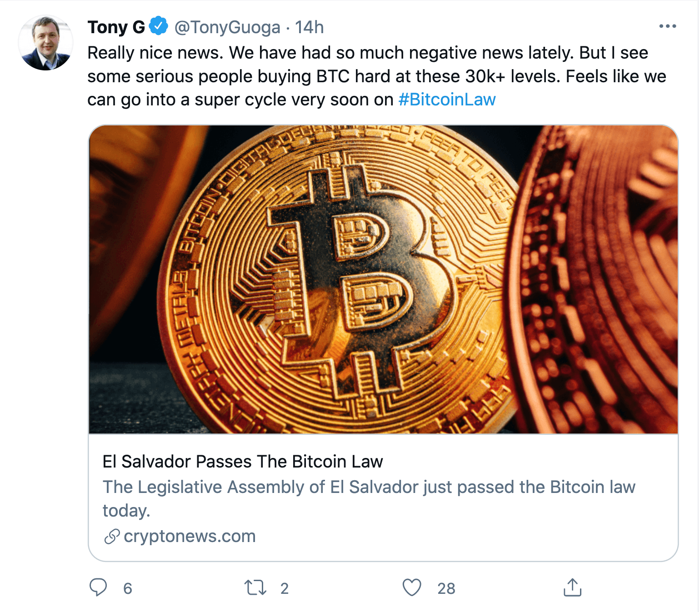Open the #BitcoinLaw hashtag
The height and width of the screenshot is (612, 700).
coord(447,100)
